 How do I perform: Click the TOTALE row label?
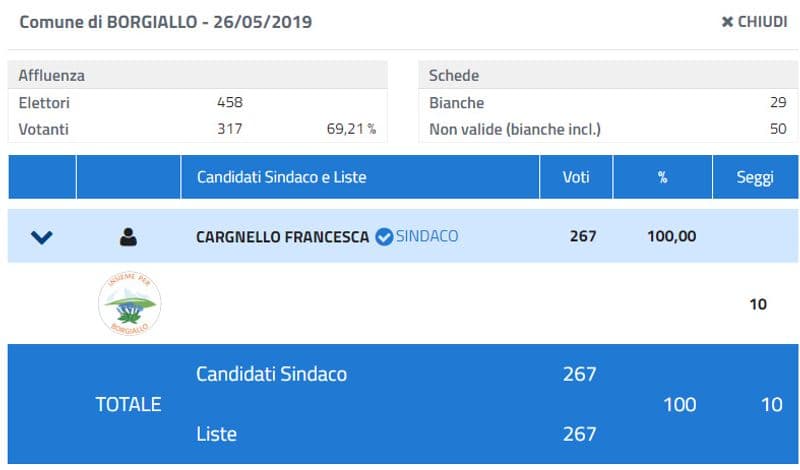[128, 404]
